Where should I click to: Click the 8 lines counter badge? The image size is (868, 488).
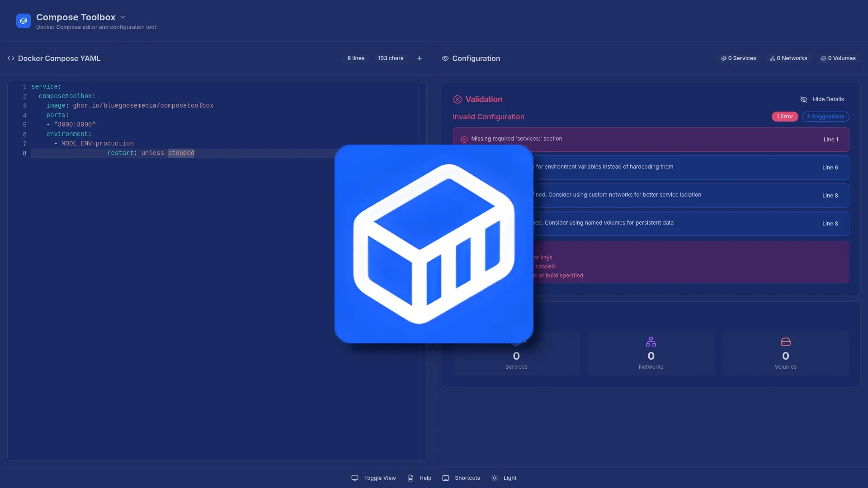pyautogui.click(x=356, y=58)
